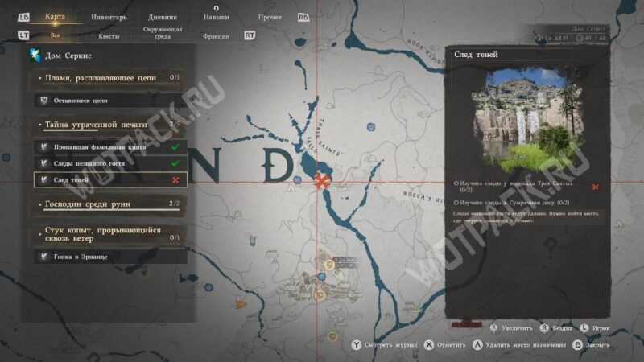Click the orange arrow player marker on map
Image resolution: width=644 pixels, height=362 pixels.
(240, 305)
